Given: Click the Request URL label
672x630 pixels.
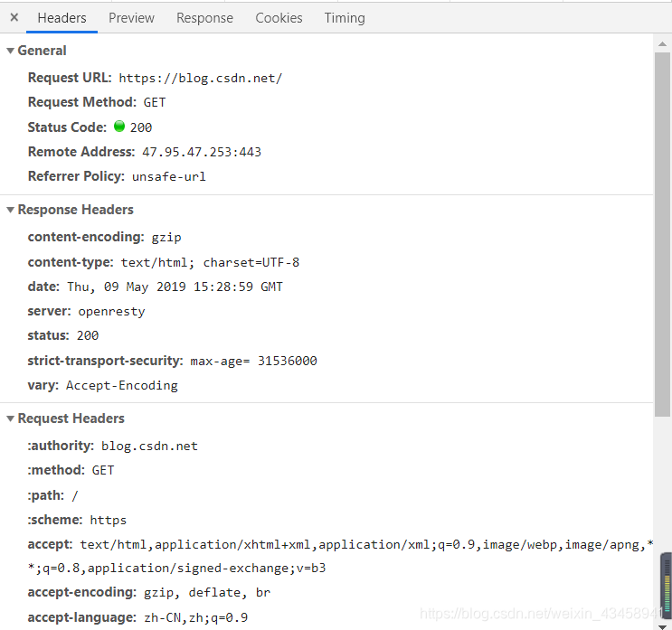Looking at the screenshot, I should (x=70, y=78).
